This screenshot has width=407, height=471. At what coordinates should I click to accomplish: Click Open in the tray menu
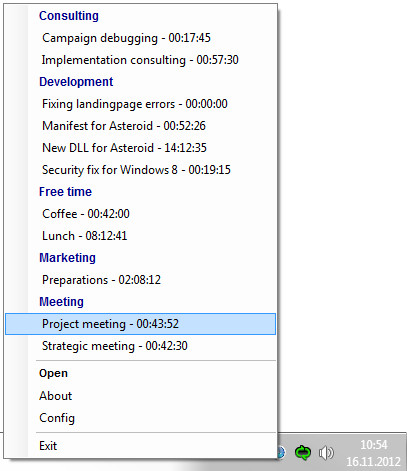point(140,373)
